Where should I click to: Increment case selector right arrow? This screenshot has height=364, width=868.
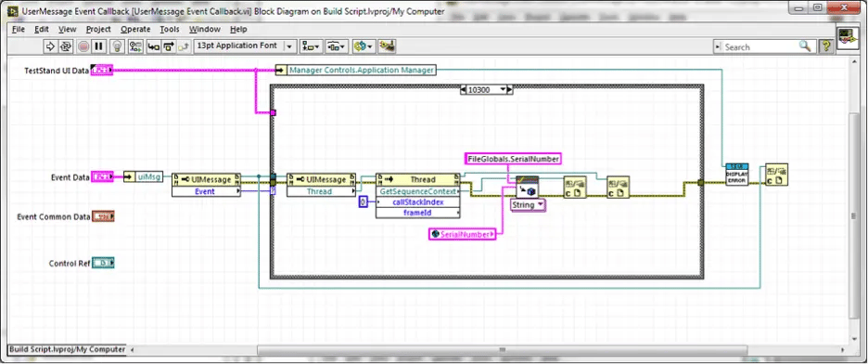pyautogui.click(x=510, y=89)
